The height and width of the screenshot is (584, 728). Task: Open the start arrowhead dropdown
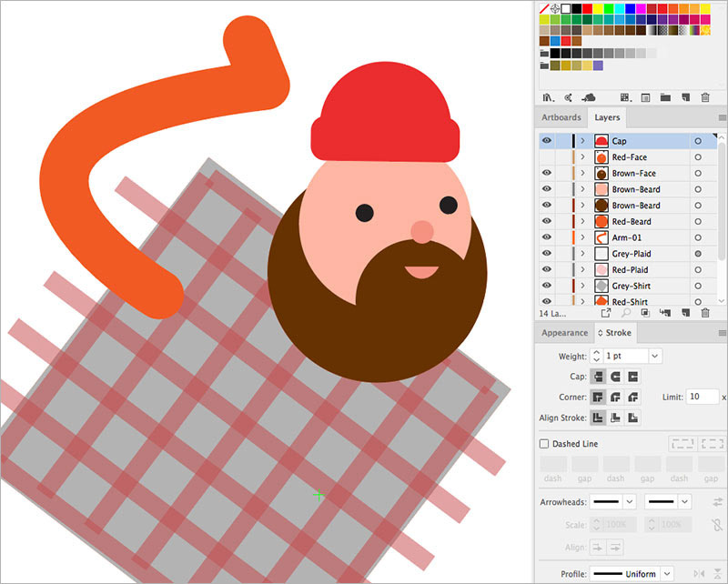point(629,502)
